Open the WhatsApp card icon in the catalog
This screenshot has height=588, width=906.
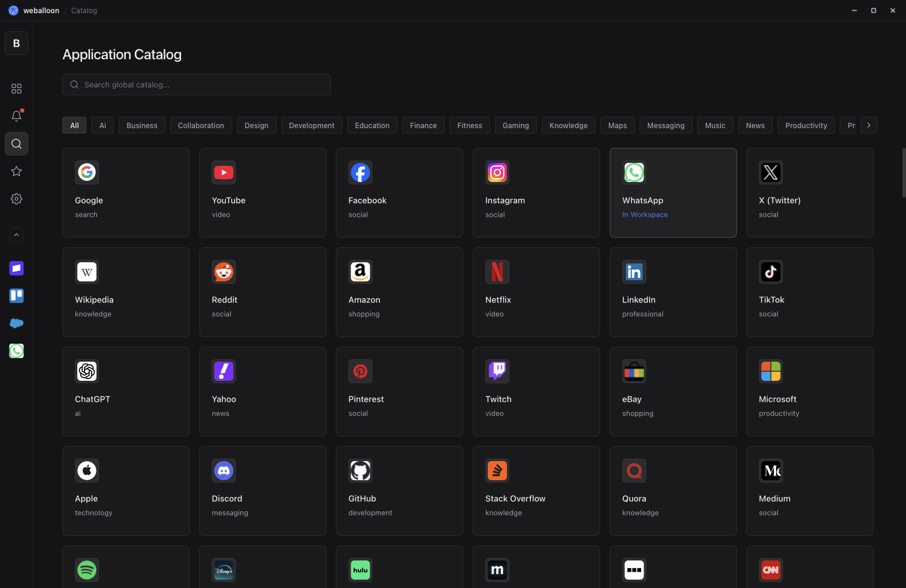(634, 172)
